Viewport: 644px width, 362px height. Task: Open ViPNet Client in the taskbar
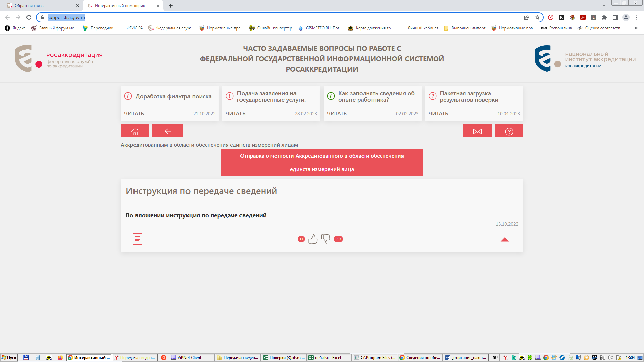(189, 358)
